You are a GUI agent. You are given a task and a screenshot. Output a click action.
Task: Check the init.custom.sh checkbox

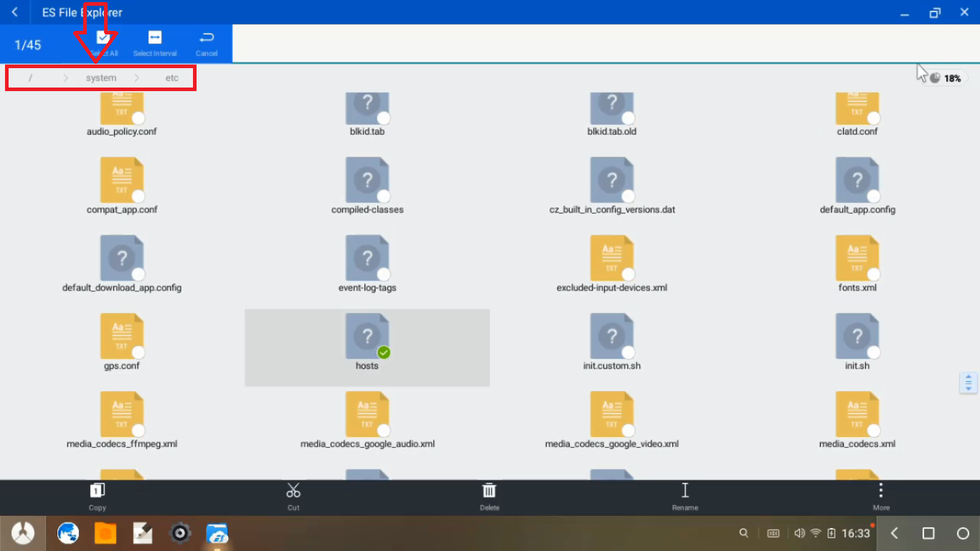pos(628,352)
